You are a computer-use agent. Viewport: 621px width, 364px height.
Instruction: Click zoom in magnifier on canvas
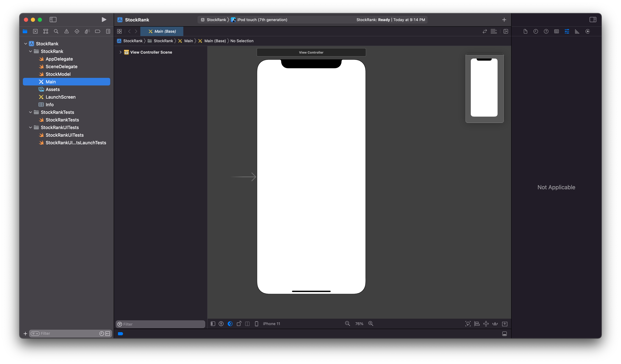371,324
